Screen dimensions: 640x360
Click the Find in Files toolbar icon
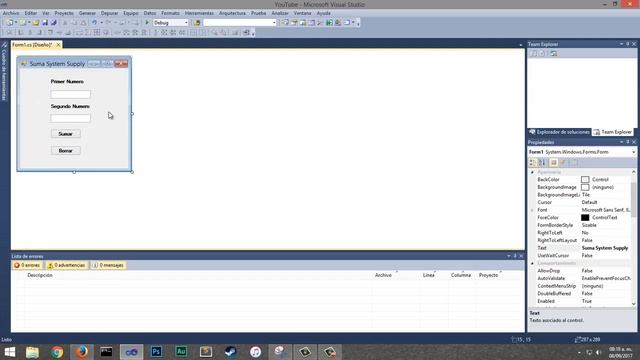pyautogui.click(x=198, y=23)
